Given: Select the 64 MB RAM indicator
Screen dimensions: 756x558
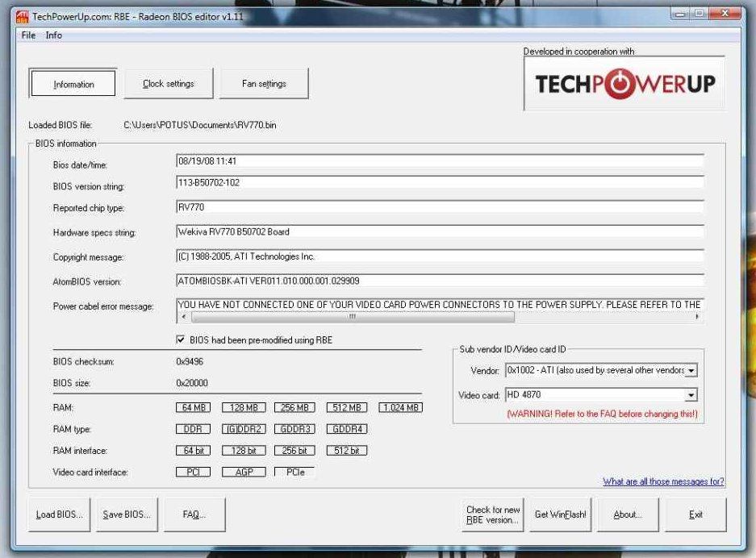Looking at the screenshot, I should 194,408.
